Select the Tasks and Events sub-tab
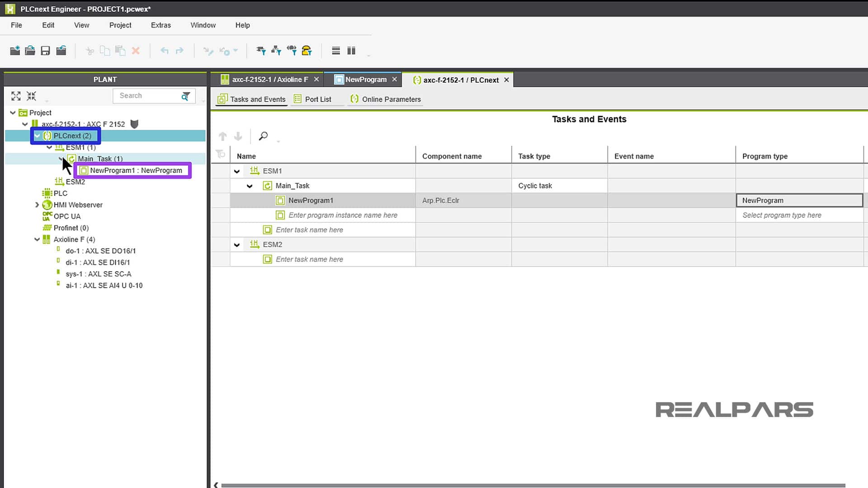This screenshot has width=868, height=488. [x=251, y=99]
